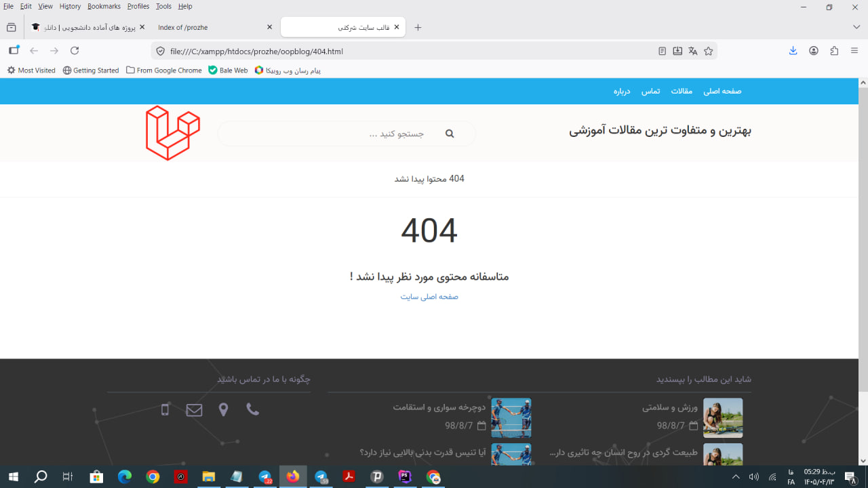Click the site title 'بهترین و متفاوت ترین مقالات آموزشی'
Screen dimensions: 868x488
pyautogui.click(x=660, y=131)
